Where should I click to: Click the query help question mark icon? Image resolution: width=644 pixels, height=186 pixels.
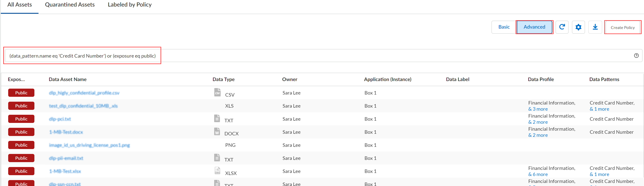click(636, 56)
